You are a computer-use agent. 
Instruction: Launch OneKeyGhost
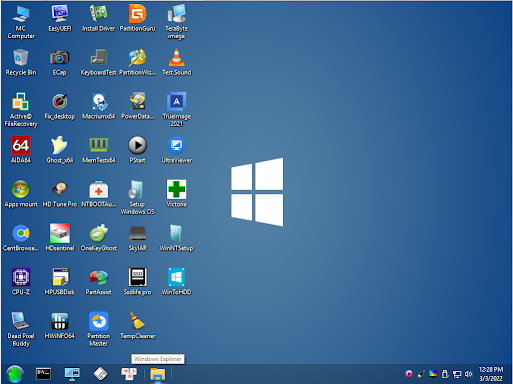click(x=98, y=238)
